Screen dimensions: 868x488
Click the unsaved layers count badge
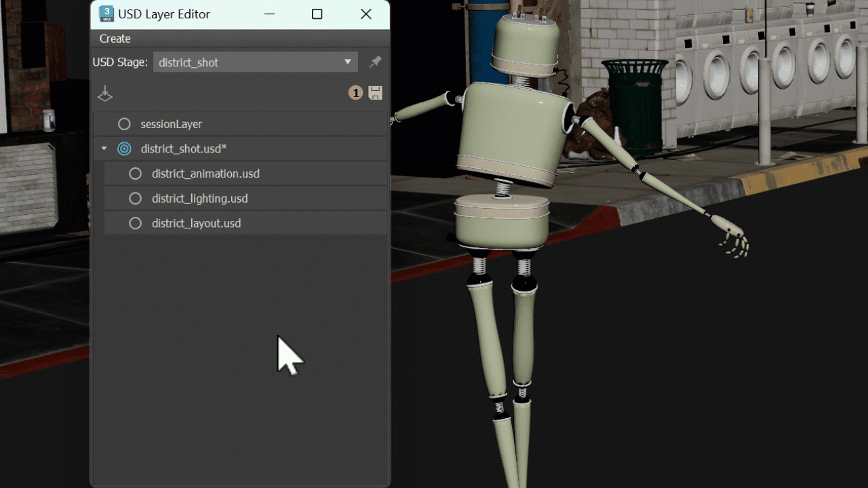(356, 93)
